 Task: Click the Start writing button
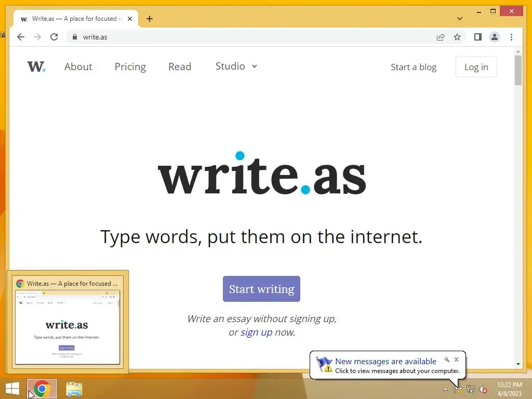point(262,289)
